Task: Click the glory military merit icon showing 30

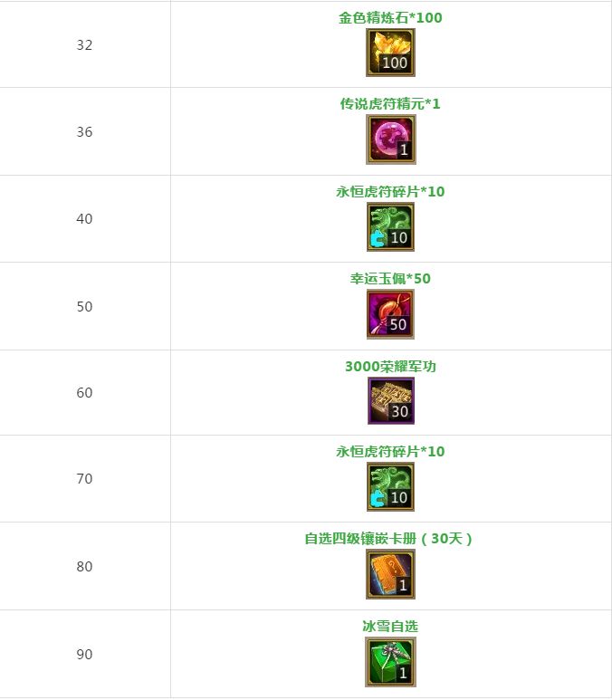Action: pos(390,400)
